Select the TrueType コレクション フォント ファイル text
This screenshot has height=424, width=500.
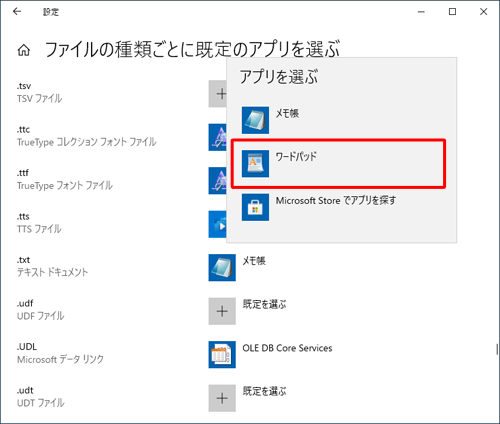86,142
